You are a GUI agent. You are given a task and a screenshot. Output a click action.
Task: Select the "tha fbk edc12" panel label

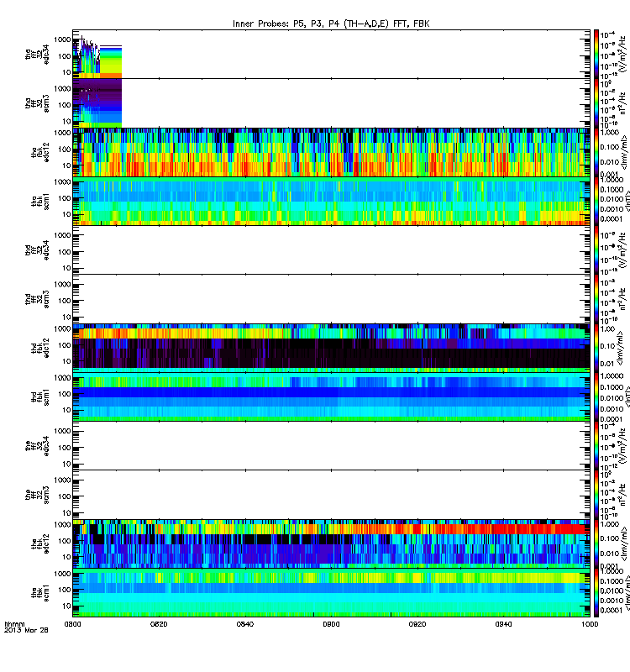click(40, 153)
